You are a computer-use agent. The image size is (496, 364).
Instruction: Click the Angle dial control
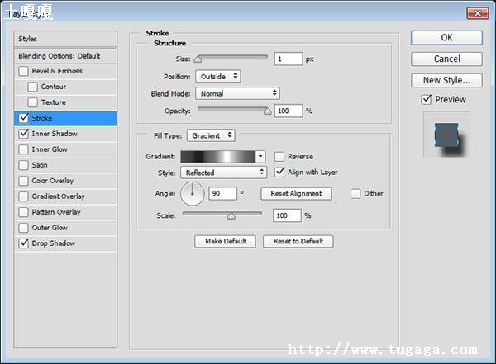(192, 194)
